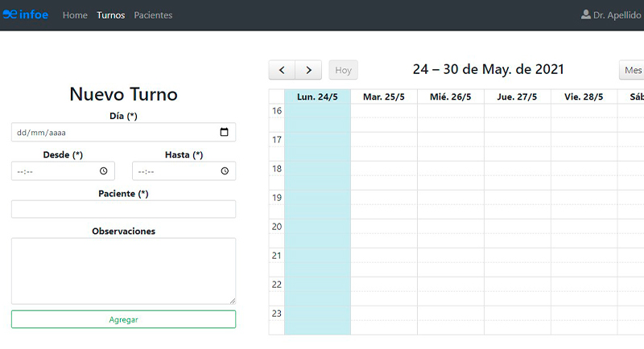Click the clock icon in Hasta field

pos(224,171)
